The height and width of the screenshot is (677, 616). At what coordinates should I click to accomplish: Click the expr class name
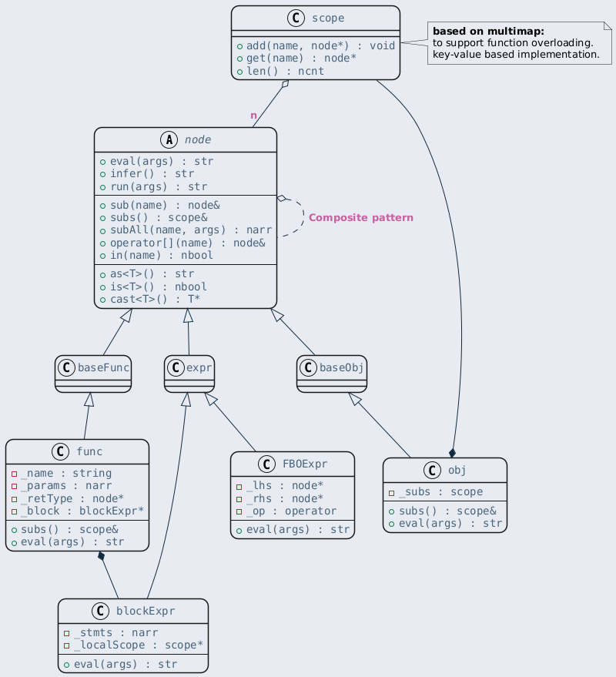199,368
